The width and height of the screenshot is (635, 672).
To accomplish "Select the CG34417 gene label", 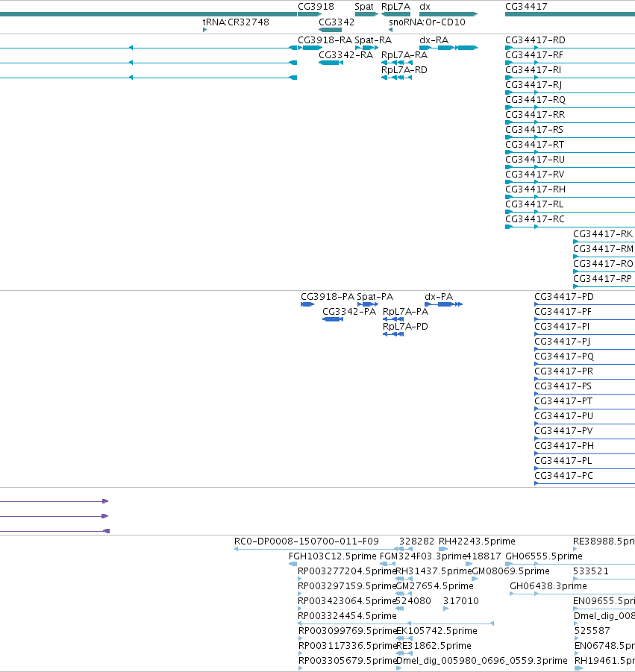I will coord(526,7).
